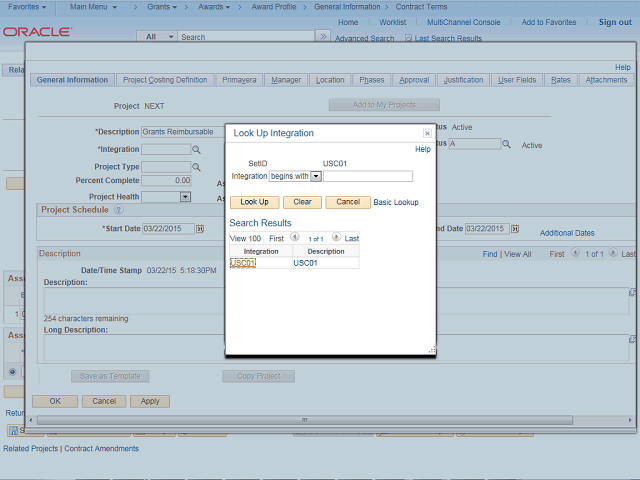Click the Sign out link
This screenshot has height=480, width=640.
click(615, 22)
